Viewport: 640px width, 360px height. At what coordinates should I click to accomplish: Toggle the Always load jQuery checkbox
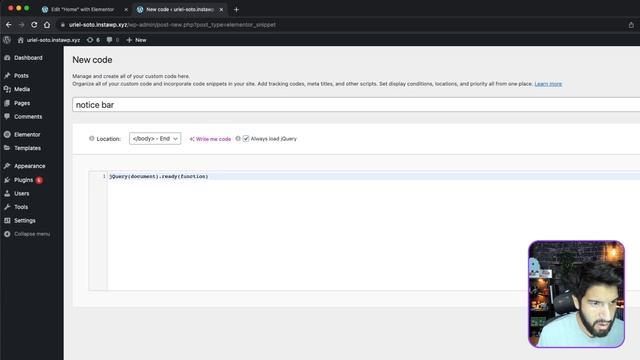tap(246, 139)
